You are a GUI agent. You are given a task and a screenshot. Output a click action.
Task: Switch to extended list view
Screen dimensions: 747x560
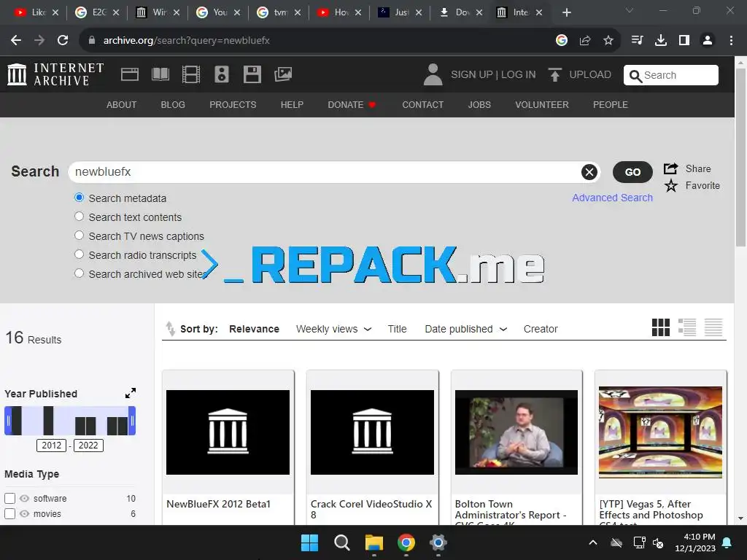point(687,327)
